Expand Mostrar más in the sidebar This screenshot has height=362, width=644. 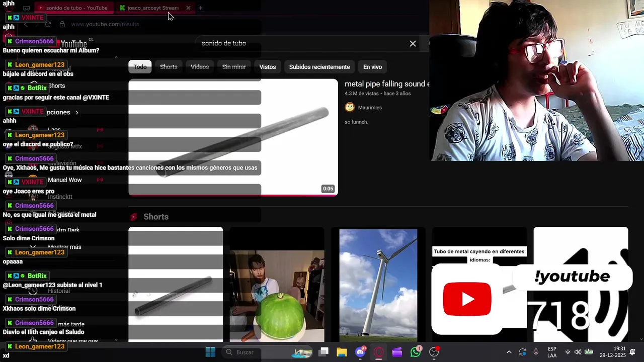[x=64, y=247]
